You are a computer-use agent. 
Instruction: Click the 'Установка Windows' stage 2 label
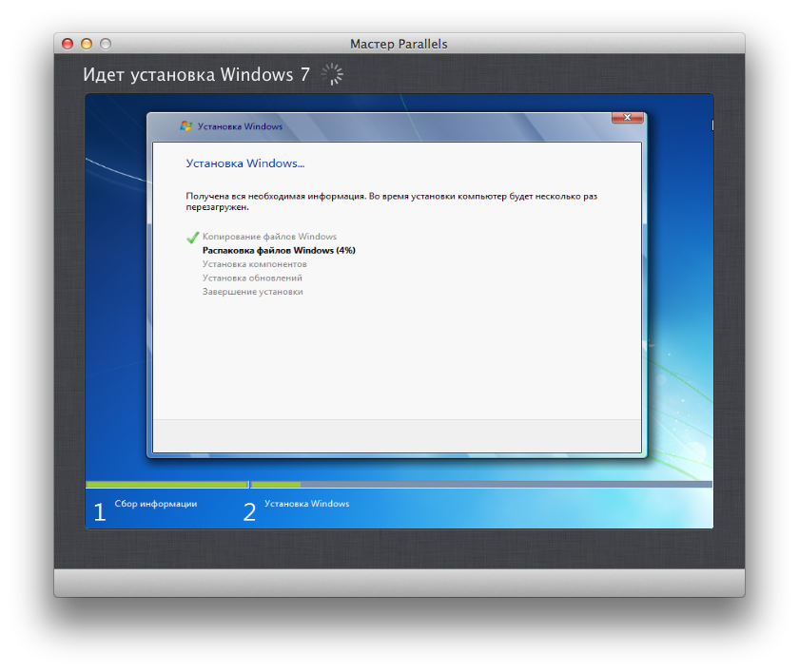click(306, 504)
